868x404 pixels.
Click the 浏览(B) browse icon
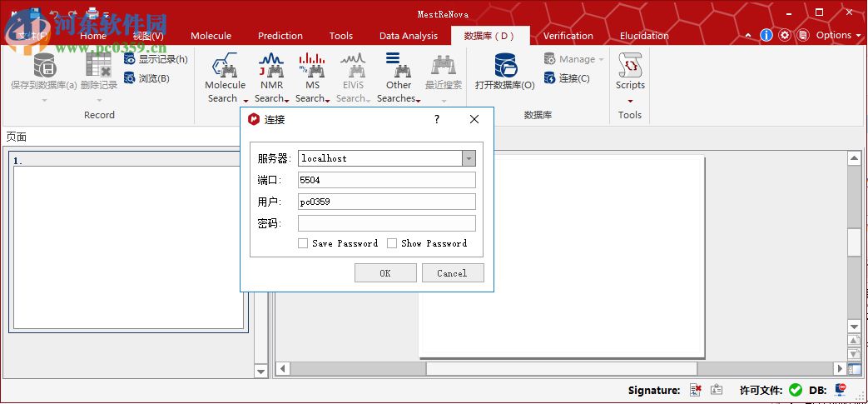[130, 78]
